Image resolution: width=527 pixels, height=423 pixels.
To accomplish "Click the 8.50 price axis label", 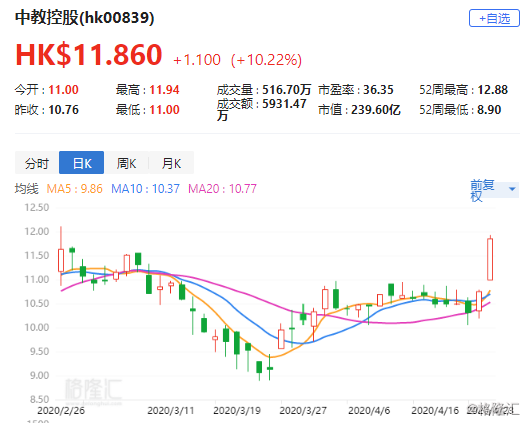I will click(x=39, y=399).
